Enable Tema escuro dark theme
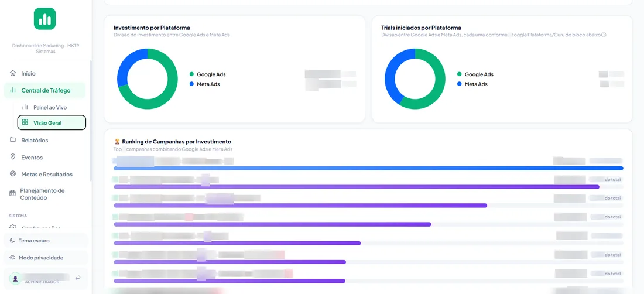Image resolution: width=644 pixels, height=294 pixels. (x=45, y=241)
